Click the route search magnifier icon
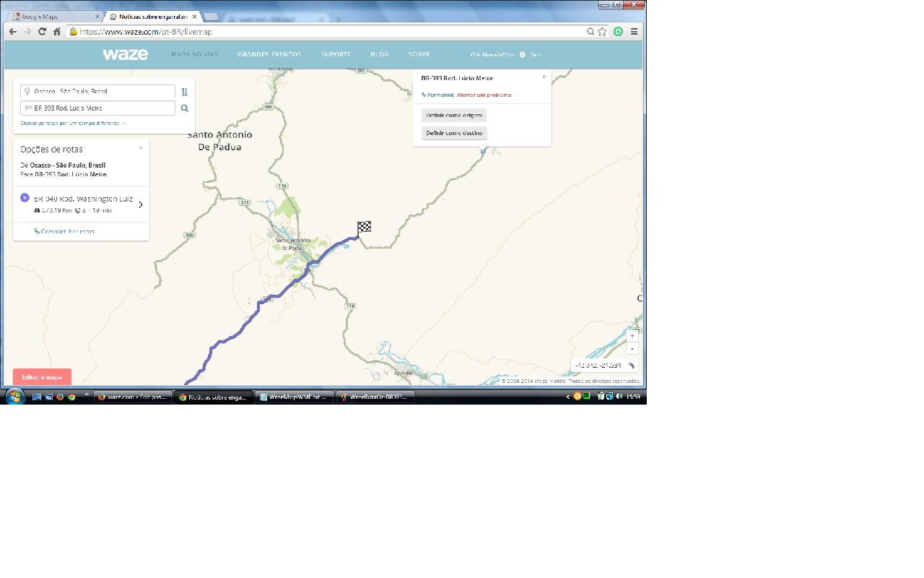 click(185, 108)
